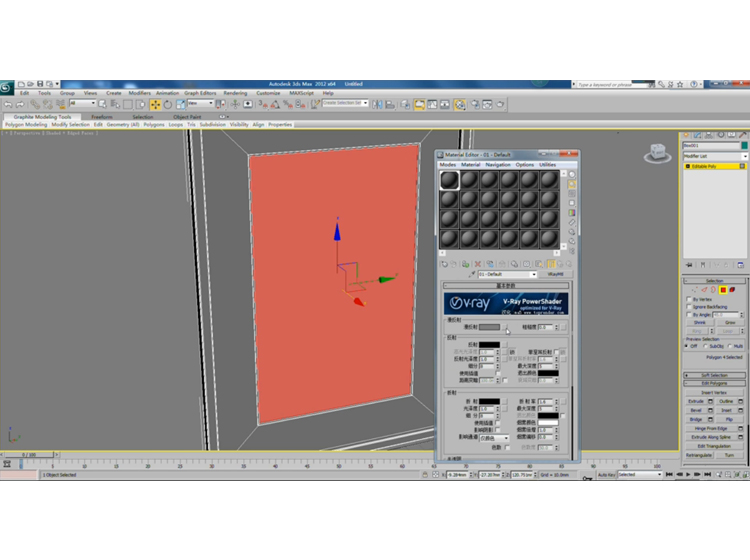Click the Bevel button
Image resolution: width=750 pixels, height=560 pixels.
[696, 410]
